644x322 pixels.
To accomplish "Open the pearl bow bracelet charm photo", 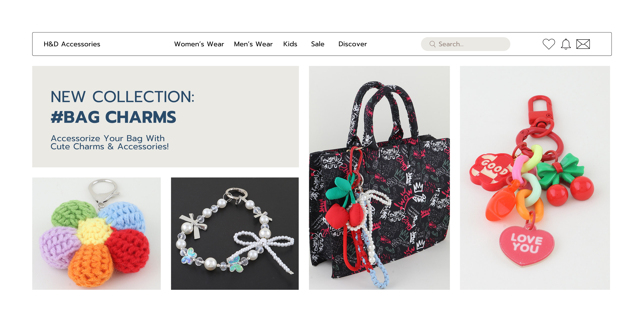I will [x=235, y=233].
